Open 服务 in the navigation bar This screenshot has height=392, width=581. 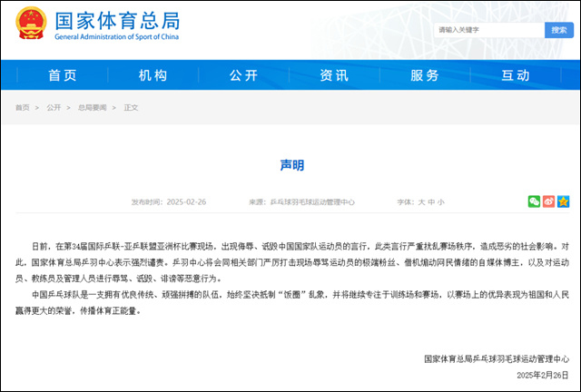pyautogui.click(x=425, y=75)
